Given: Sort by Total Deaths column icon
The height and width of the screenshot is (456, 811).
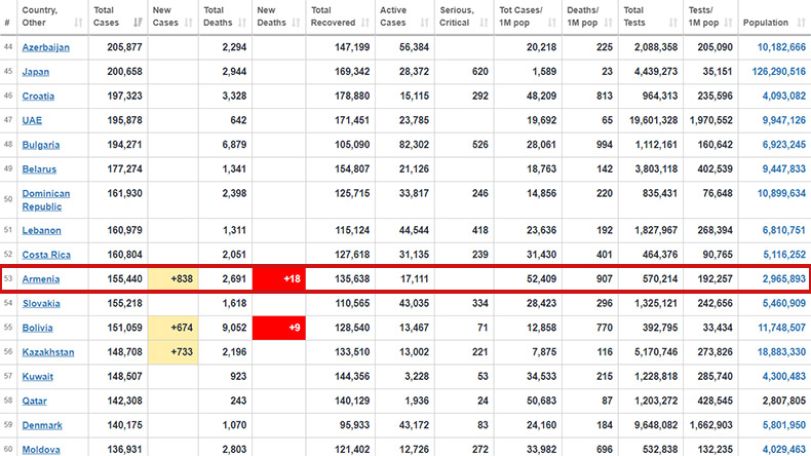Looking at the screenshot, I should (x=242, y=22).
